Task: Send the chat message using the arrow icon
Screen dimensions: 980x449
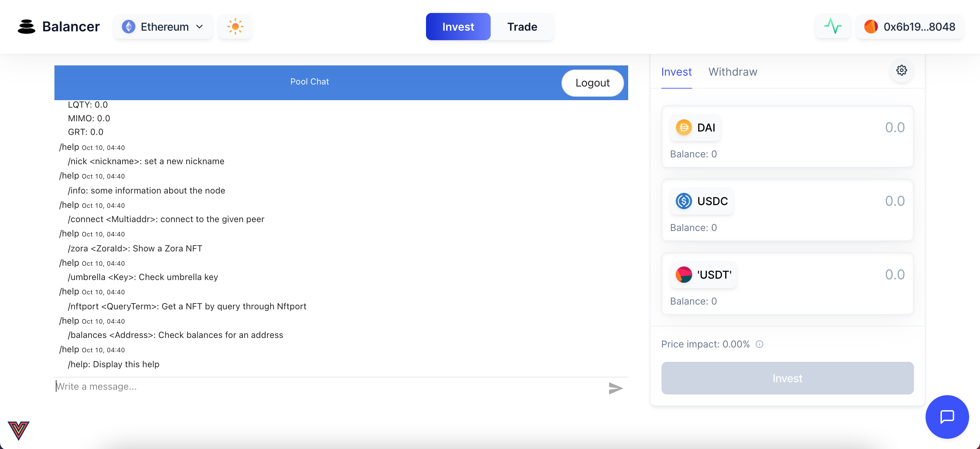Action: [616, 388]
